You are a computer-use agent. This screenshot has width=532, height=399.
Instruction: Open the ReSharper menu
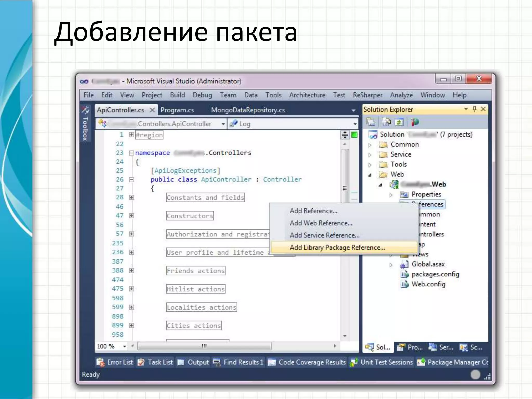coord(367,95)
